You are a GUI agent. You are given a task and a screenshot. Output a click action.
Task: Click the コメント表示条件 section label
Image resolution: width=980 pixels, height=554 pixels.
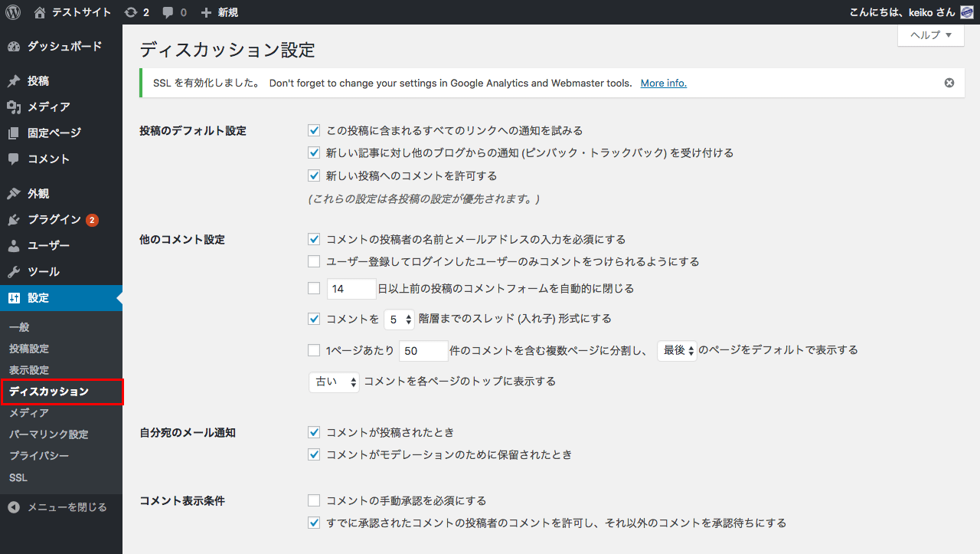(182, 501)
